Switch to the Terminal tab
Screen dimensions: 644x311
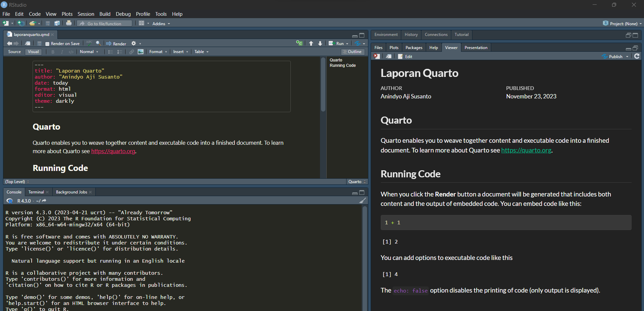coord(36,192)
